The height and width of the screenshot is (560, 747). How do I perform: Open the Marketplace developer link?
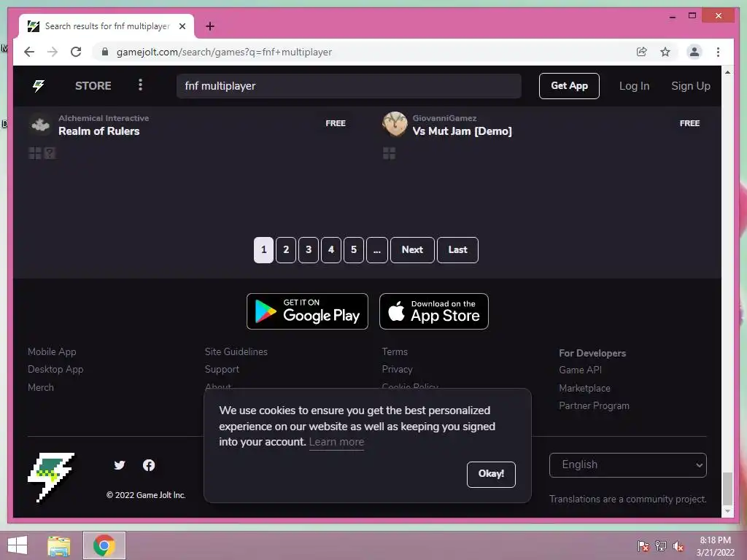click(584, 388)
